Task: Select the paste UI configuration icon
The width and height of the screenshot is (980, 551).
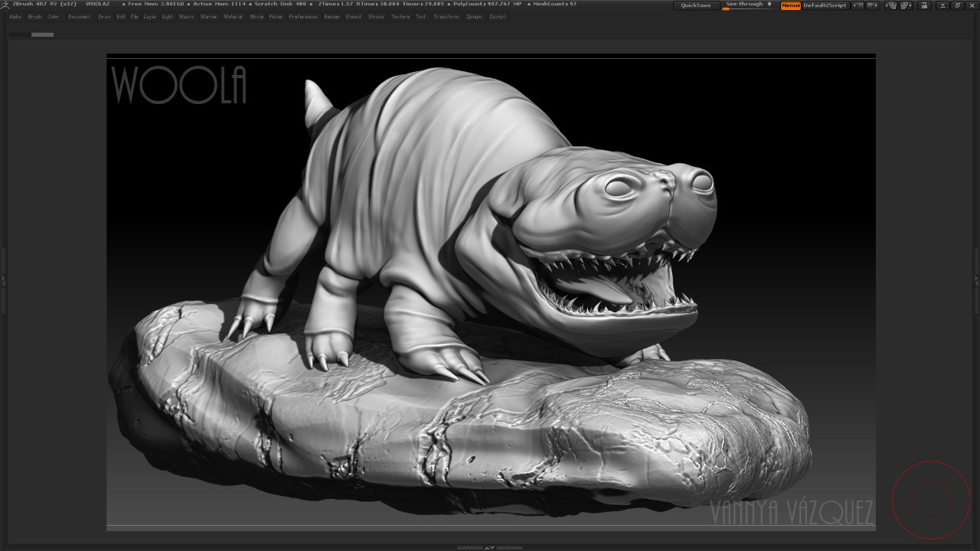Action: tap(905, 5)
